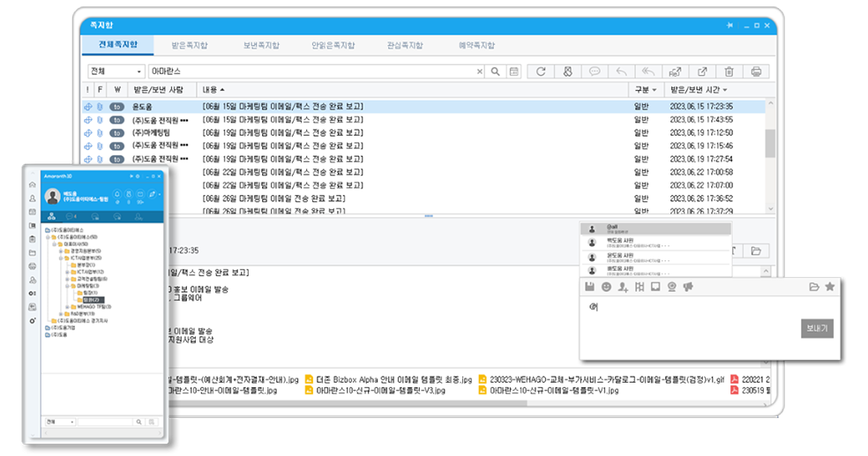This screenshot has height=456, width=868.
Task: Switch to the 관심쪽지함 tab
Action: click(x=405, y=45)
